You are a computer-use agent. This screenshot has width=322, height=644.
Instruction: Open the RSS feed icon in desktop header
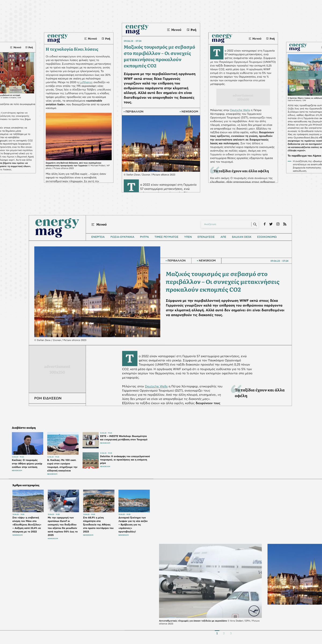(285, 224)
